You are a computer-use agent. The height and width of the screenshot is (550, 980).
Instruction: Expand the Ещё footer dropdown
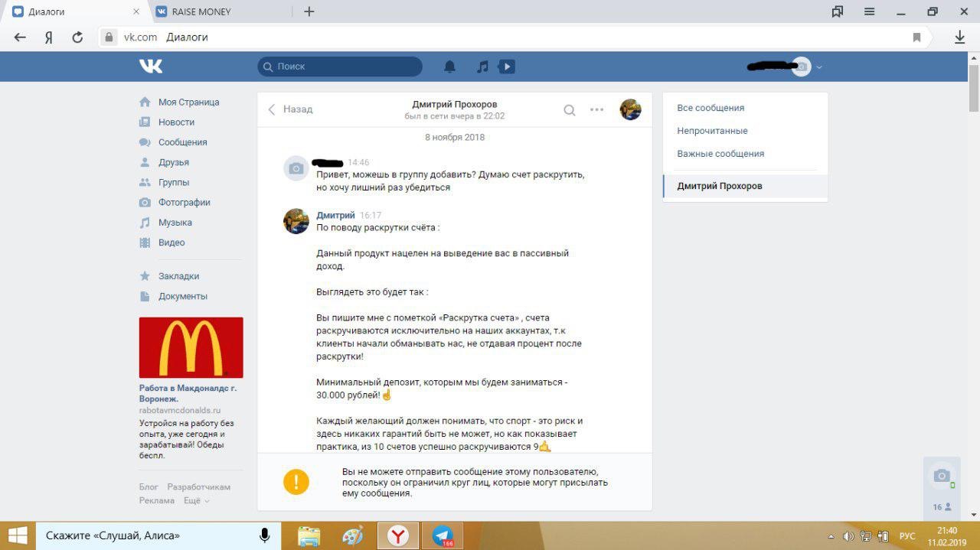click(x=196, y=500)
